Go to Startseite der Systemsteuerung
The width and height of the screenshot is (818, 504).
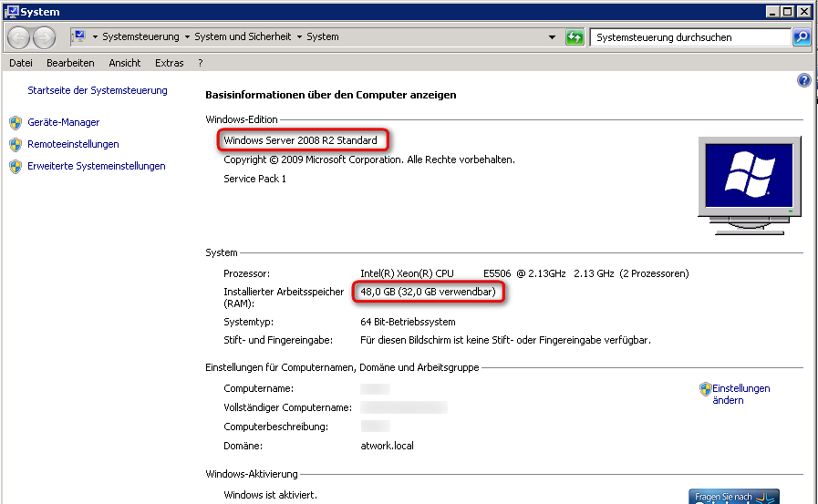click(x=98, y=90)
